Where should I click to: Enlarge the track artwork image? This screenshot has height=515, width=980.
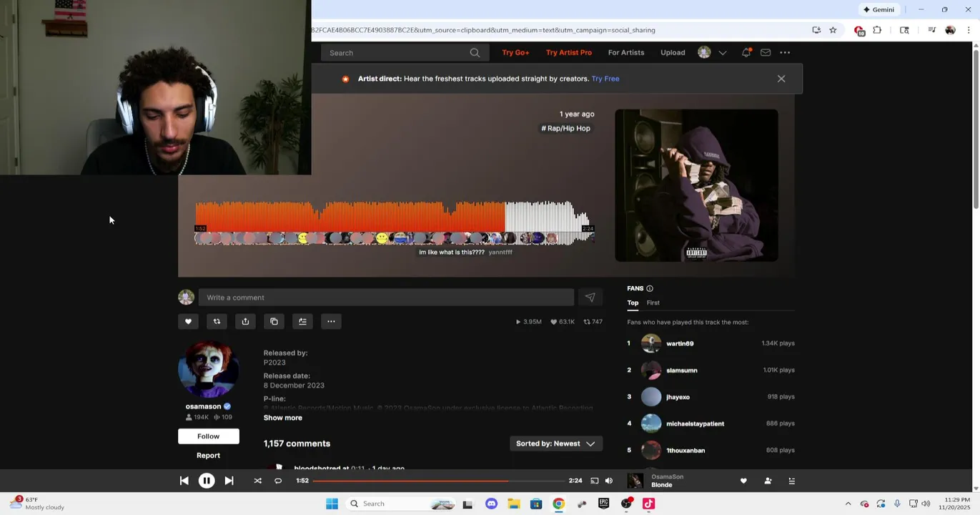(696, 185)
